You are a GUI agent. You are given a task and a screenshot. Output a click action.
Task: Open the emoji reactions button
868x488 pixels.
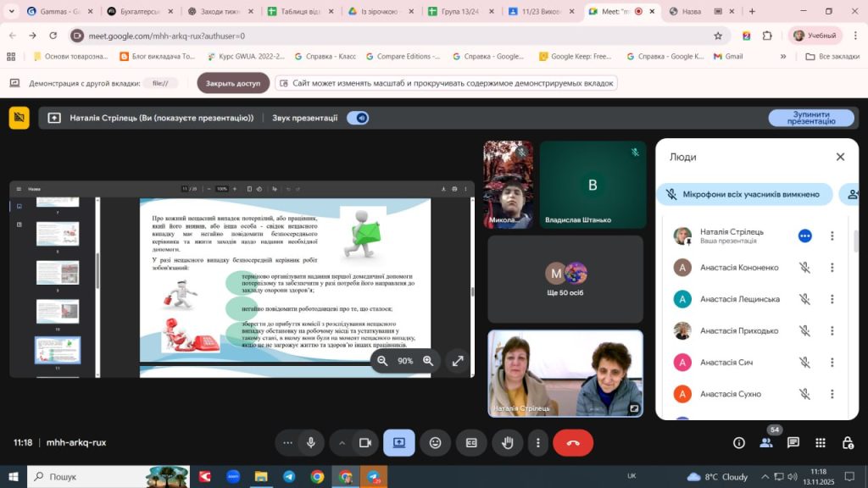435,442
